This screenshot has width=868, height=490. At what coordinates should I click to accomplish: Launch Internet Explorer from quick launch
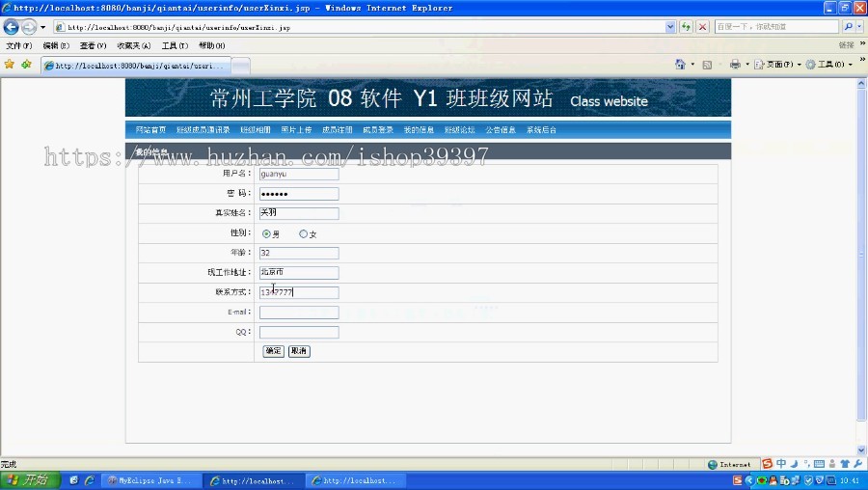click(89, 480)
